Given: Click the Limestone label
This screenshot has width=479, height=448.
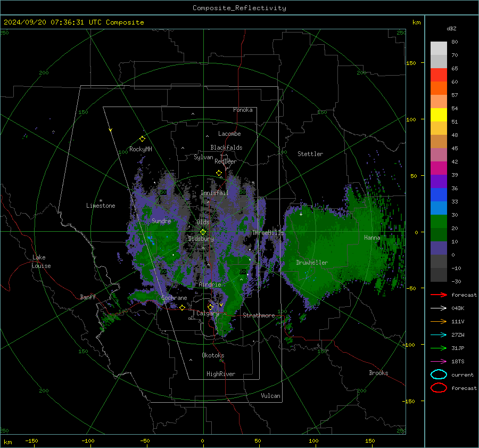Looking at the screenshot, I should coord(101,206).
